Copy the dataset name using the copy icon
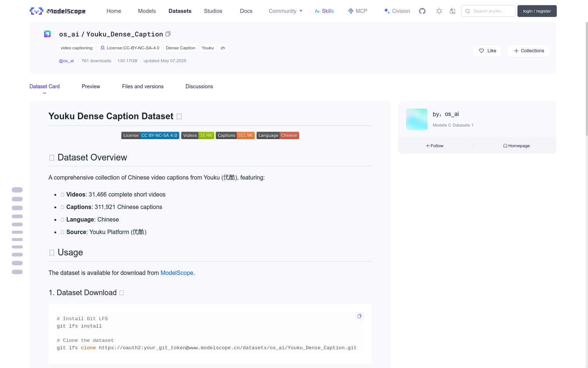The height and width of the screenshot is (368, 588). click(168, 34)
